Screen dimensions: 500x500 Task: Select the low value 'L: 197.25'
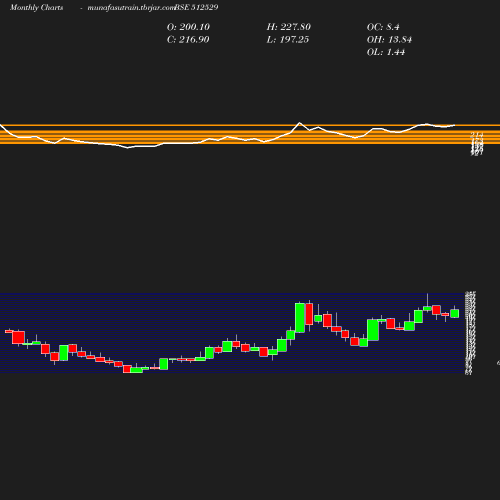288,40
